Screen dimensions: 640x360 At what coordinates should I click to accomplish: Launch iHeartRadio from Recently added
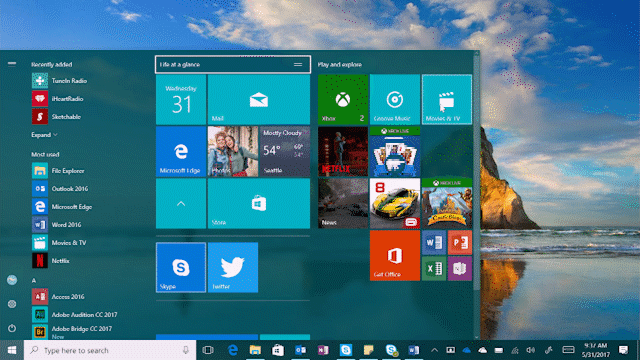[x=58, y=99]
